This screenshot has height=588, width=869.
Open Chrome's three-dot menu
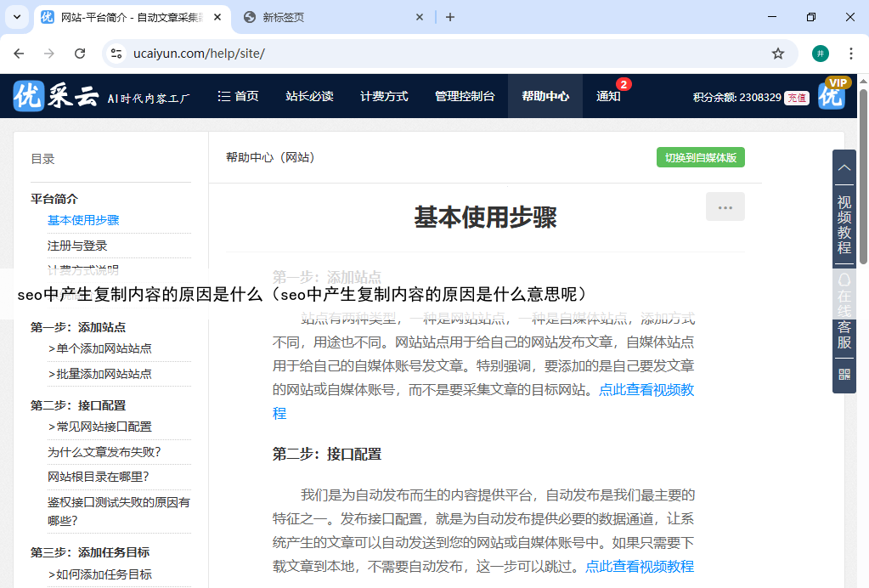[851, 54]
